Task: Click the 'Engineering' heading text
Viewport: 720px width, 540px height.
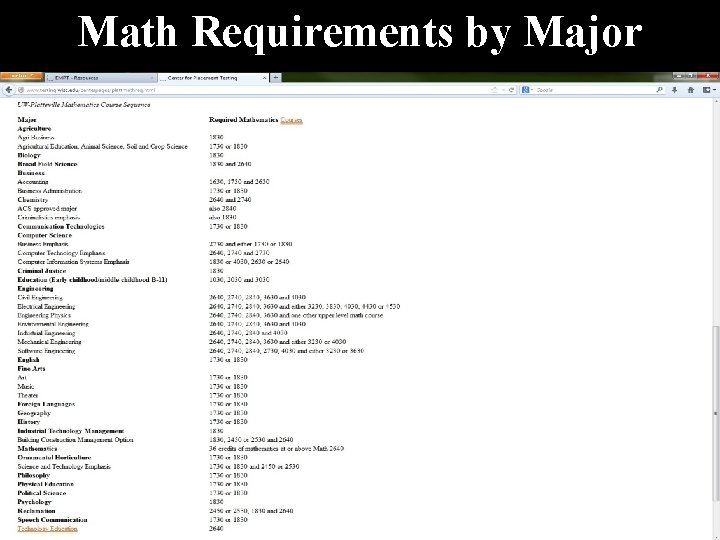Action: click(35, 288)
